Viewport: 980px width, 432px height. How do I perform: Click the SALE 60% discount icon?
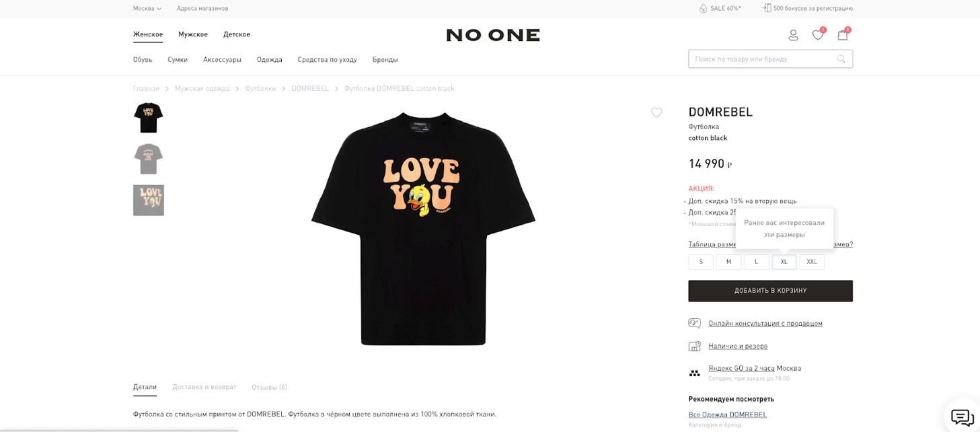pos(702,8)
